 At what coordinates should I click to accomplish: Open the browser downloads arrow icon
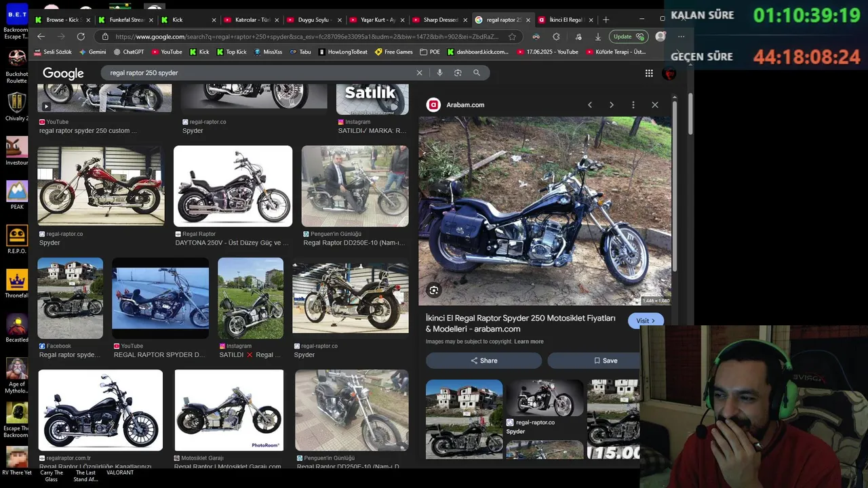pos(597,37)
